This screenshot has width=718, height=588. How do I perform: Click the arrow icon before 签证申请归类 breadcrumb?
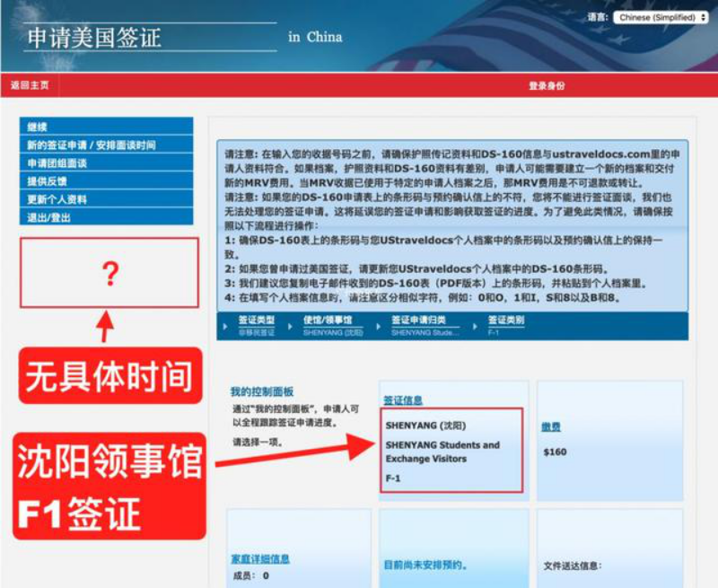(381, 324)
